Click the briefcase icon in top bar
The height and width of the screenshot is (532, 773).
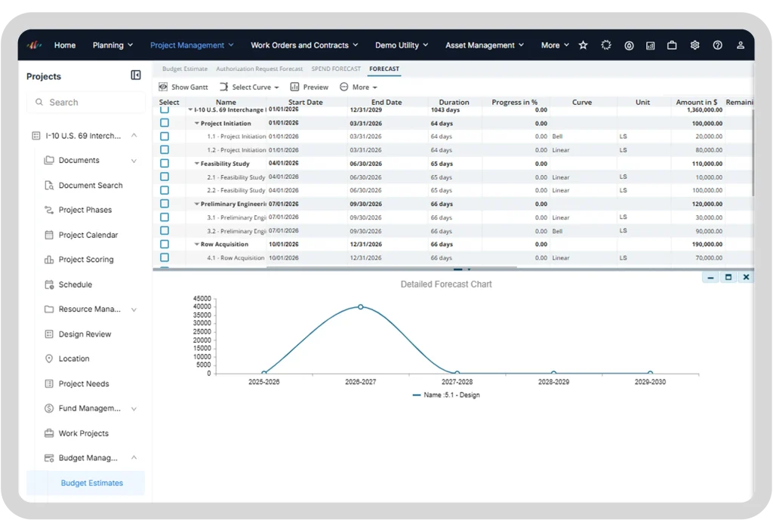(x=671, y=45)
